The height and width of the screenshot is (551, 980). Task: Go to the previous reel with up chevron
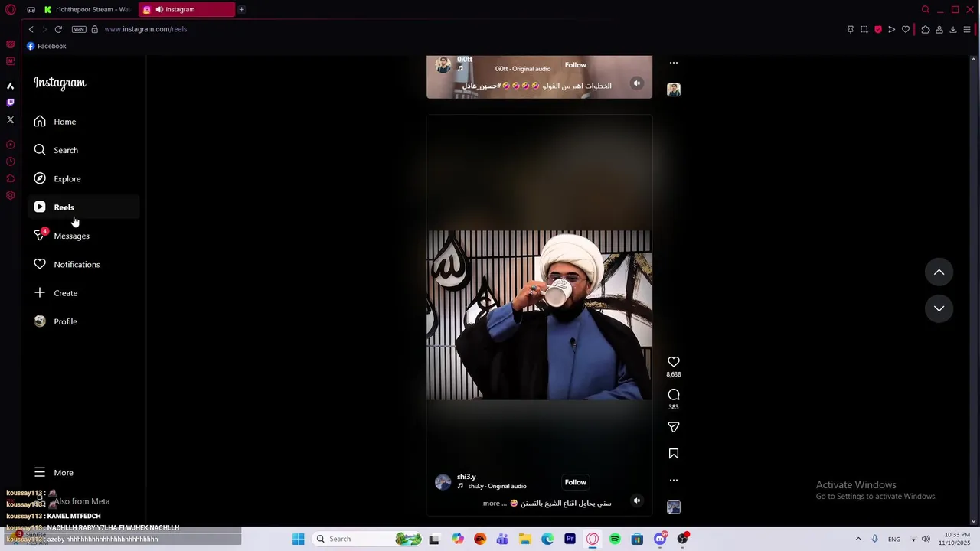(939, 272)
